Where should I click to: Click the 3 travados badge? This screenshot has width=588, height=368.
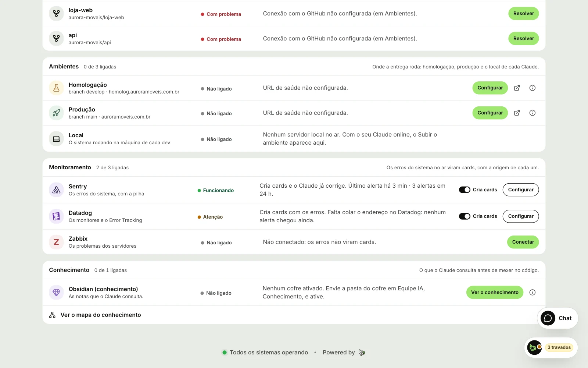tap(559, 347)
